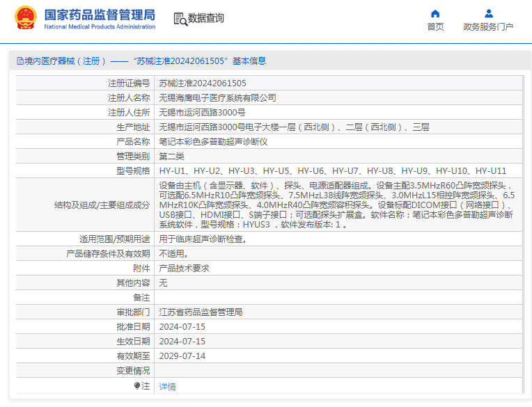The width and height of the screenshot is (532, 407).
Task: Click the 首页 home icon
Action: [x=435, y=13]
